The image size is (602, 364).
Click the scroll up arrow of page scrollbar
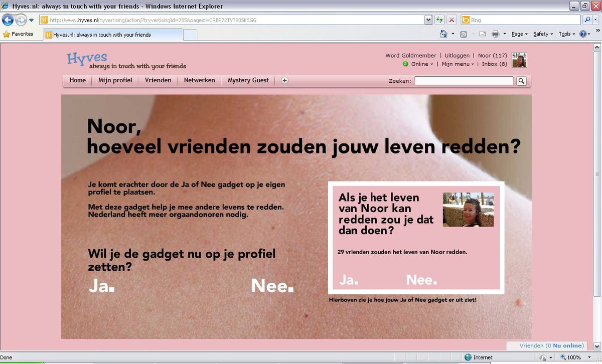[596, 47]
